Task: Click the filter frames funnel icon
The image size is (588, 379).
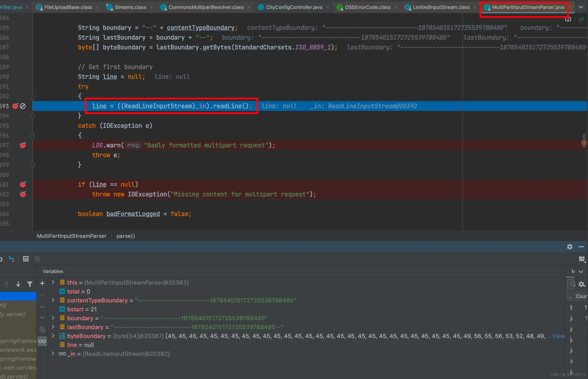Action: click(30, 284)
